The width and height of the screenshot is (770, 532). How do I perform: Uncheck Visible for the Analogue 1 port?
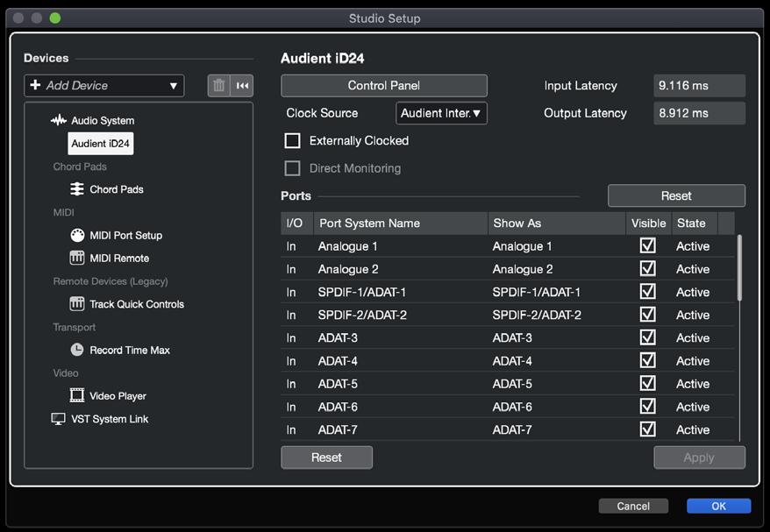pos(648,245)
